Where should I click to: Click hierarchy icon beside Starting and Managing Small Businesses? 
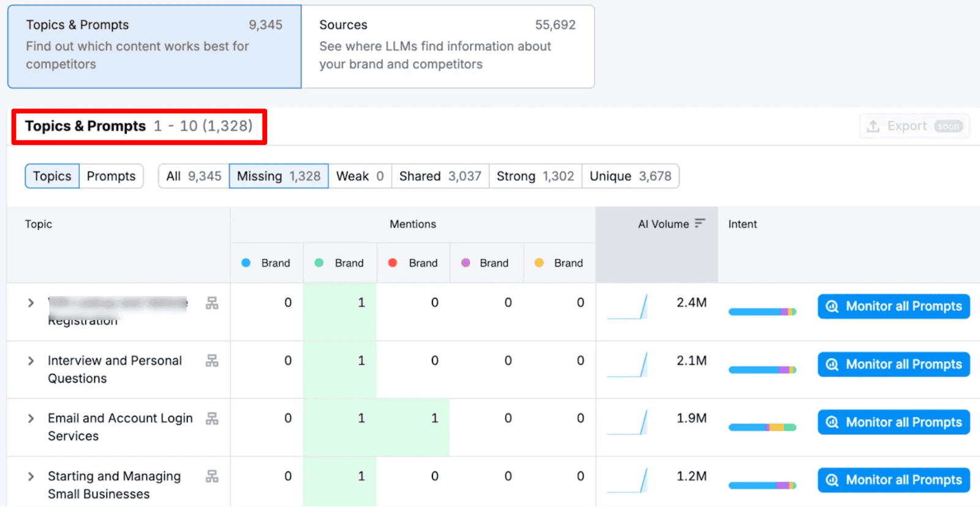(x=212, y=476)
